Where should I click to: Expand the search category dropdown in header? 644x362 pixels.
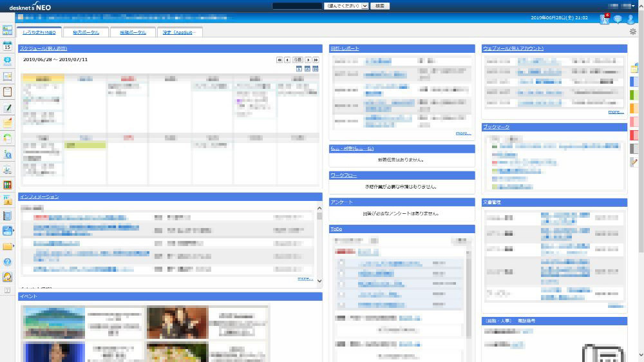pyautogui.click(x=346, y=5)
